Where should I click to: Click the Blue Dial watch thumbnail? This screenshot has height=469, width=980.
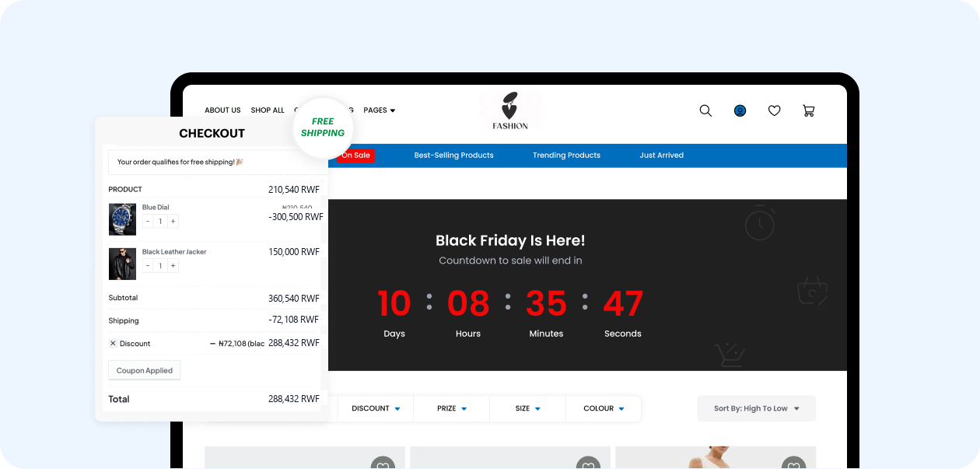[x=122, y=219]
